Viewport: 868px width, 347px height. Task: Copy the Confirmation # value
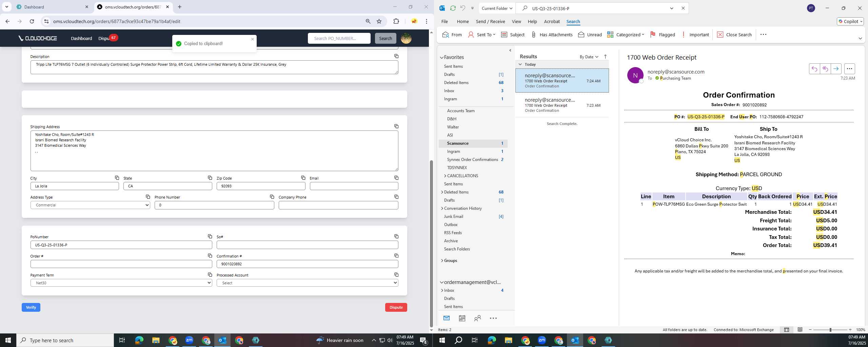click(x=396, y=256)
